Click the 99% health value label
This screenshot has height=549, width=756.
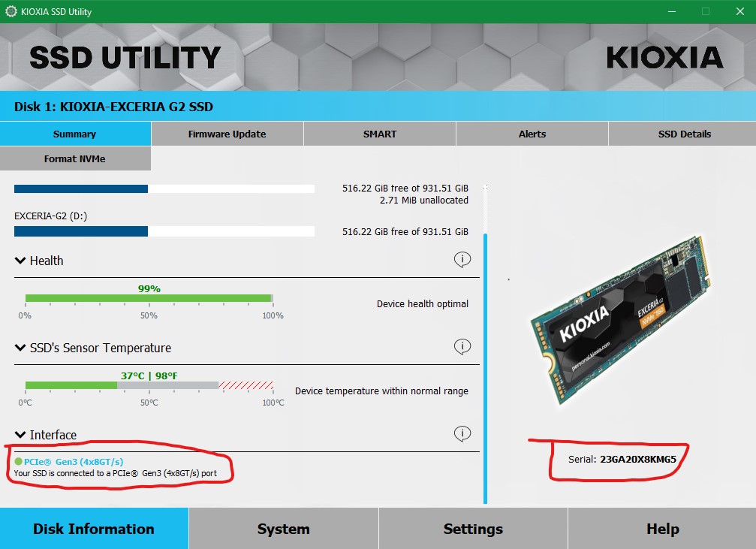149,288
